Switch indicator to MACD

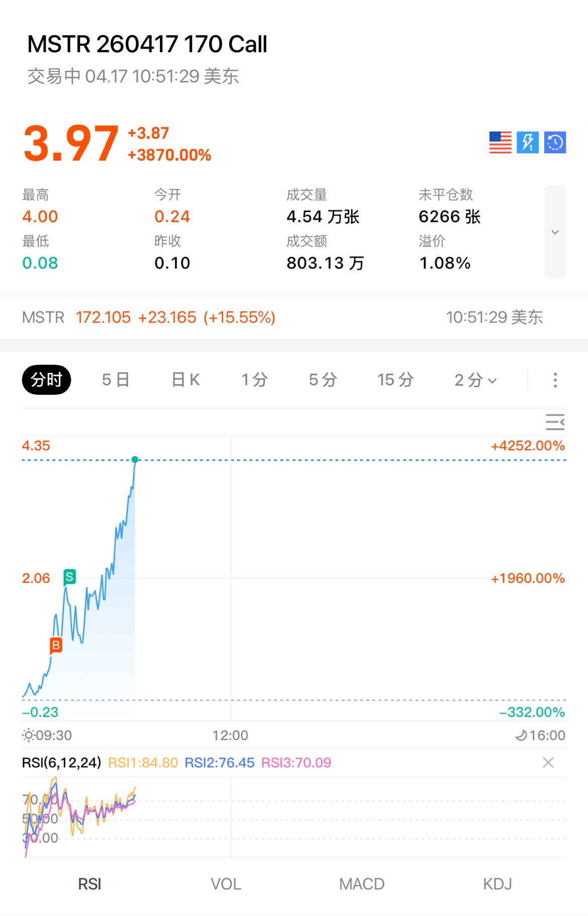click(362, 884)
